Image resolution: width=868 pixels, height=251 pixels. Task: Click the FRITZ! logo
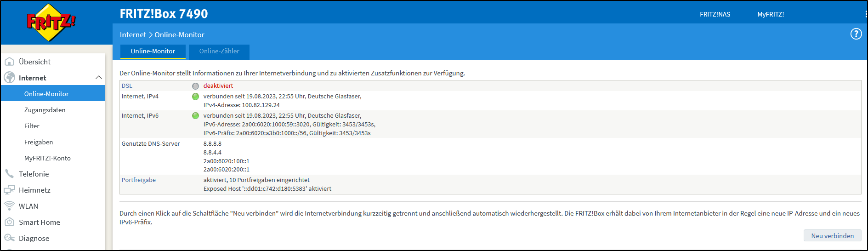(51, 22)
